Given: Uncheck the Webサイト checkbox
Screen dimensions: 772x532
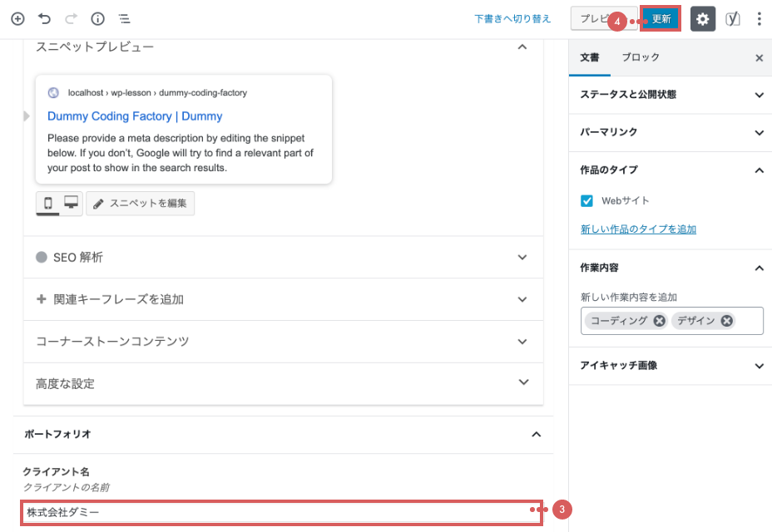Looking at the screenshot, I should tap(586, 200).
